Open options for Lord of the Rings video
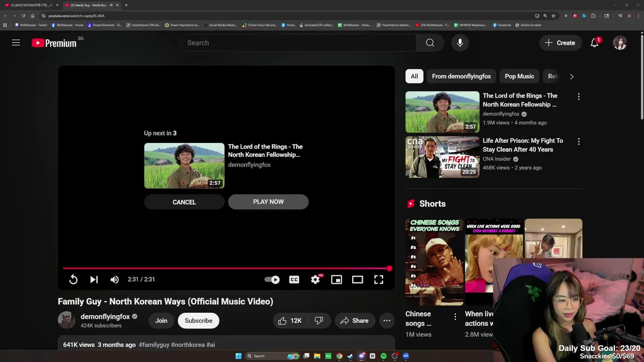 point(579,97)
